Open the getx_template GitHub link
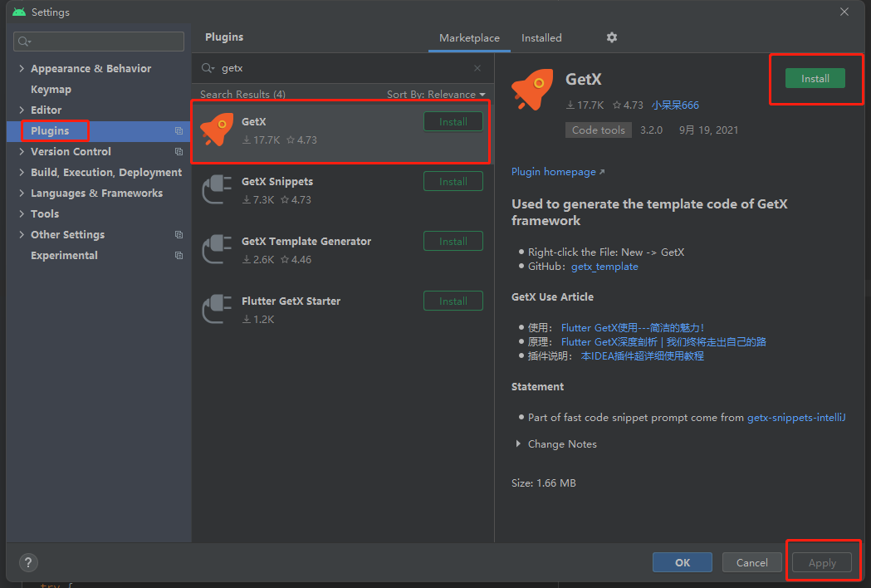Image resolution: width=871 pixels, height=588 pixels. click(x=604, y=267)
